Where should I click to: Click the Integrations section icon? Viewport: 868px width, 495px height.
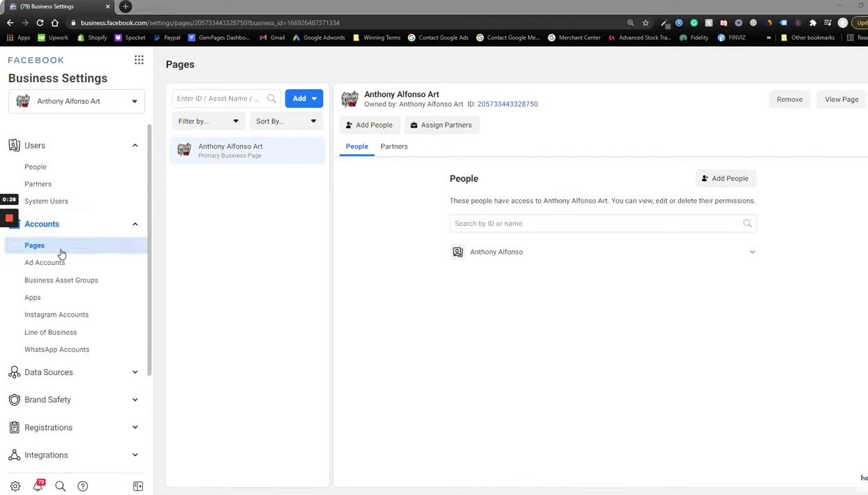click(14, 455)
